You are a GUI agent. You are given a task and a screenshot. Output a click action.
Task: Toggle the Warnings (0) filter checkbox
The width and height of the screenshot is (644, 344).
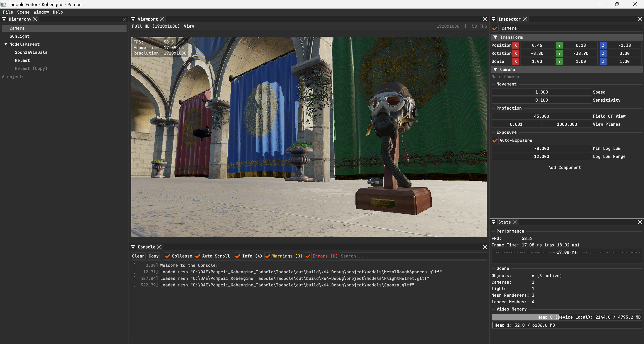268,256
